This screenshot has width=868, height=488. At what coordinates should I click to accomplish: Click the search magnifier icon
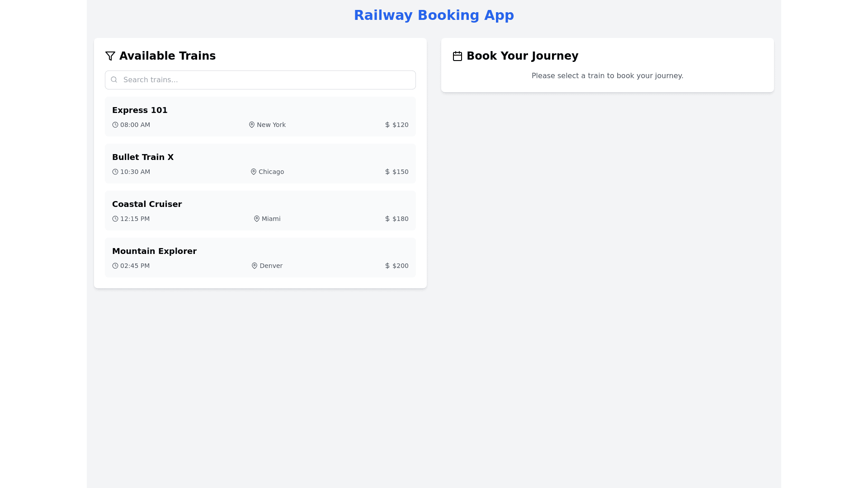tap(114, 80)
